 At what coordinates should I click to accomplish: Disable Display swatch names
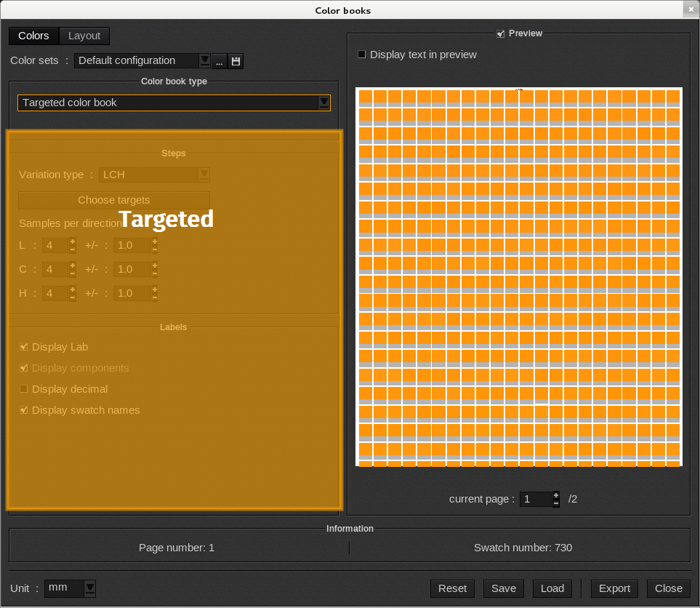click(23, 410)
